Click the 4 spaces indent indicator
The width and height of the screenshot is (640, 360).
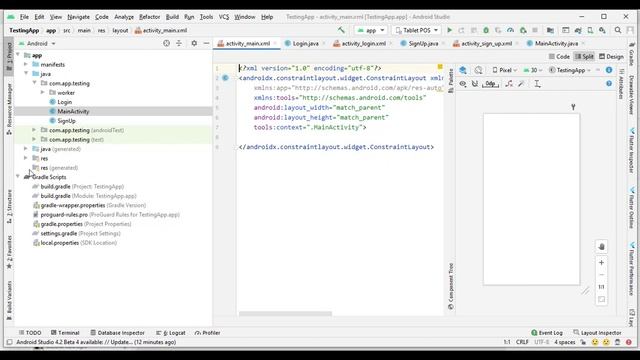click(564, 342)
